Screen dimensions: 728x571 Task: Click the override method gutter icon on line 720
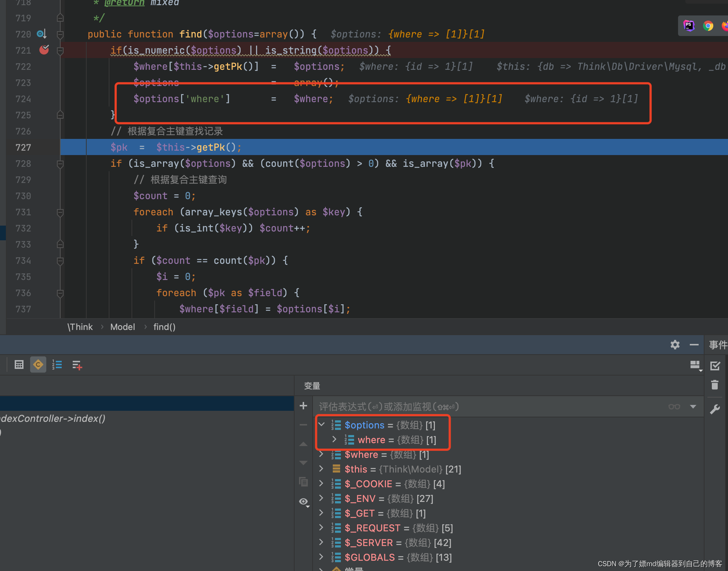[x=42, y=34]
